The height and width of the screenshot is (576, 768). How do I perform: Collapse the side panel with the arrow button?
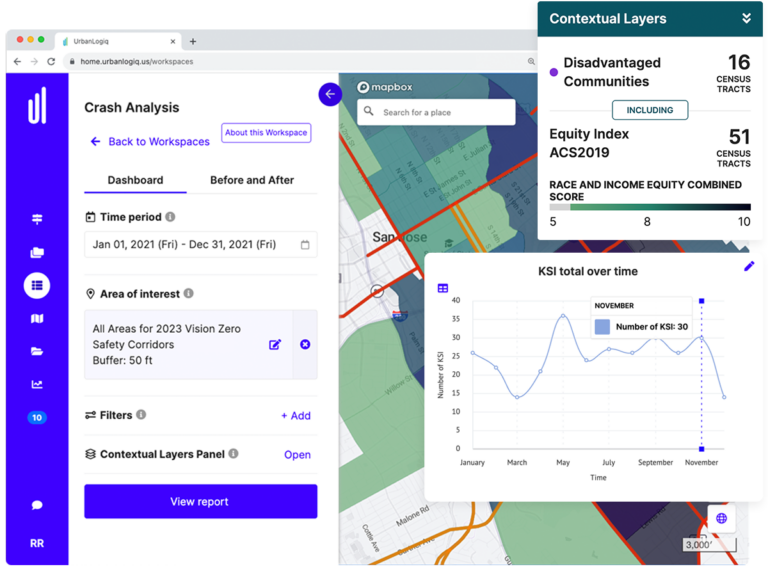(x=330, y=94)
